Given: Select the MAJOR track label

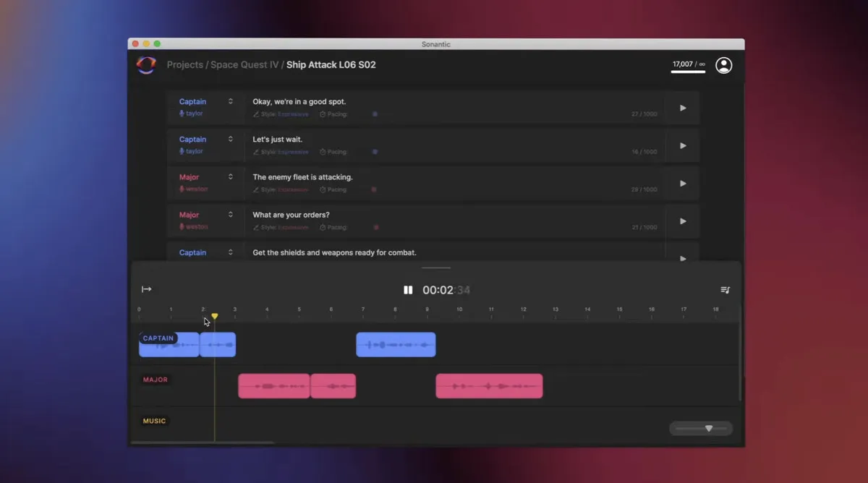Looking at the screenshot, I should tap(156, 380).
